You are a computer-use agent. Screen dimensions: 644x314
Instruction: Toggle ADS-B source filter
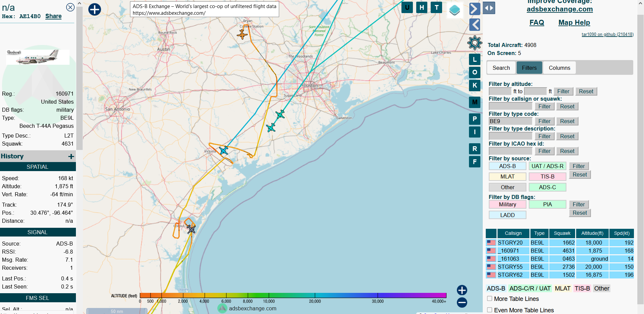pos(507,166)
